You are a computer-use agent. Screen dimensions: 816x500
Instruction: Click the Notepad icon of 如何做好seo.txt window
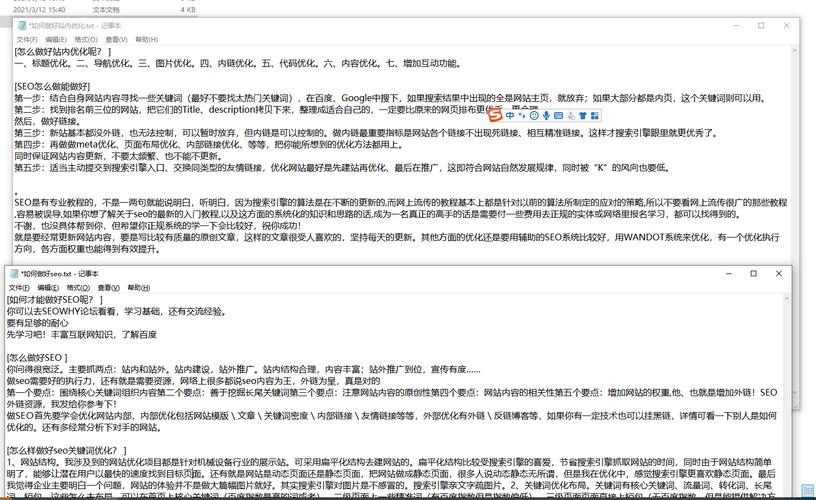14,274
